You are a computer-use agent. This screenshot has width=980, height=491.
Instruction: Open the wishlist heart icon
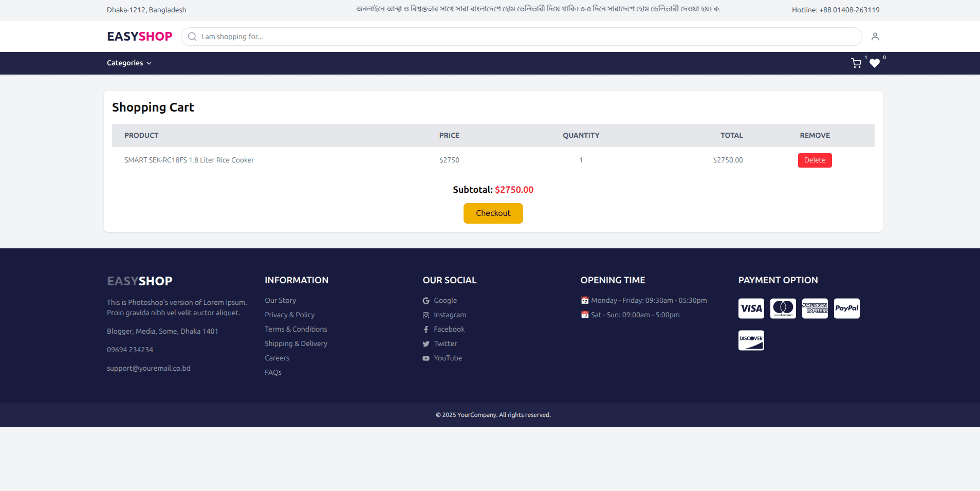pos(875,63)
